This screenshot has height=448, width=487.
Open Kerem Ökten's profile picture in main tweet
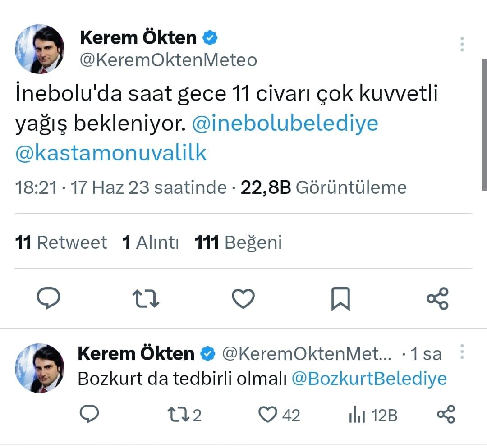pos(40,49)
